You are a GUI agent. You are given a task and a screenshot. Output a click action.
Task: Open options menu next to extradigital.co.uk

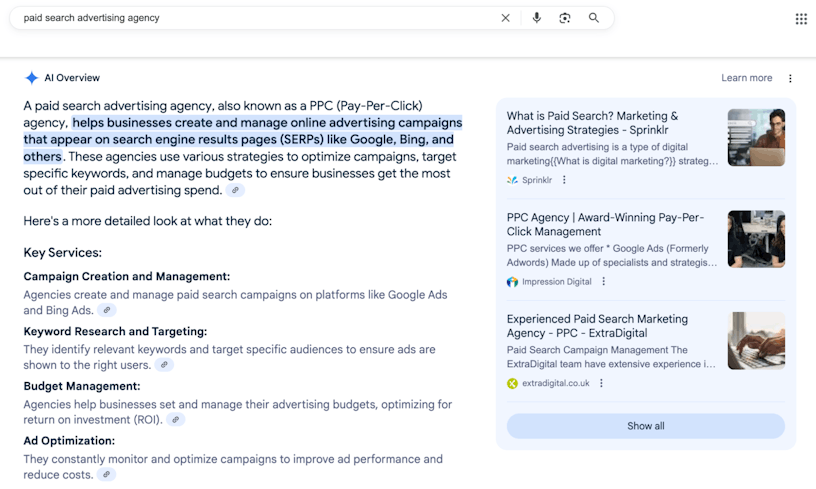coord(601,383)
